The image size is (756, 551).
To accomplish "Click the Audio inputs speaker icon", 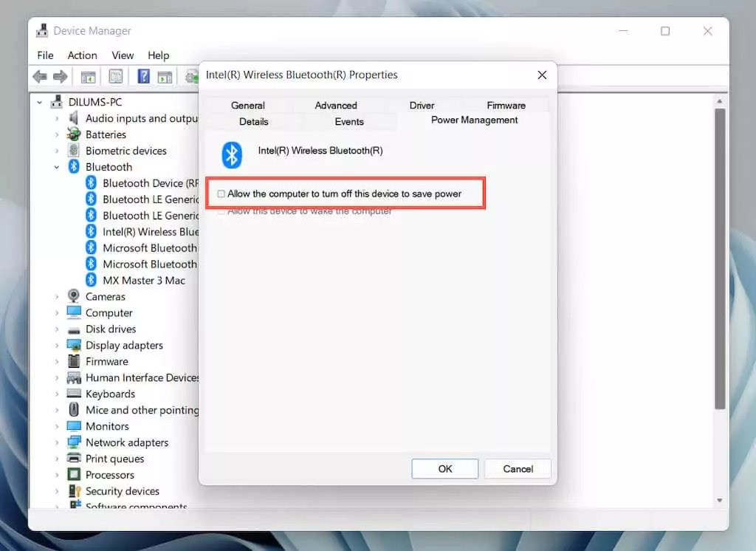I will [x=74, y=117].
